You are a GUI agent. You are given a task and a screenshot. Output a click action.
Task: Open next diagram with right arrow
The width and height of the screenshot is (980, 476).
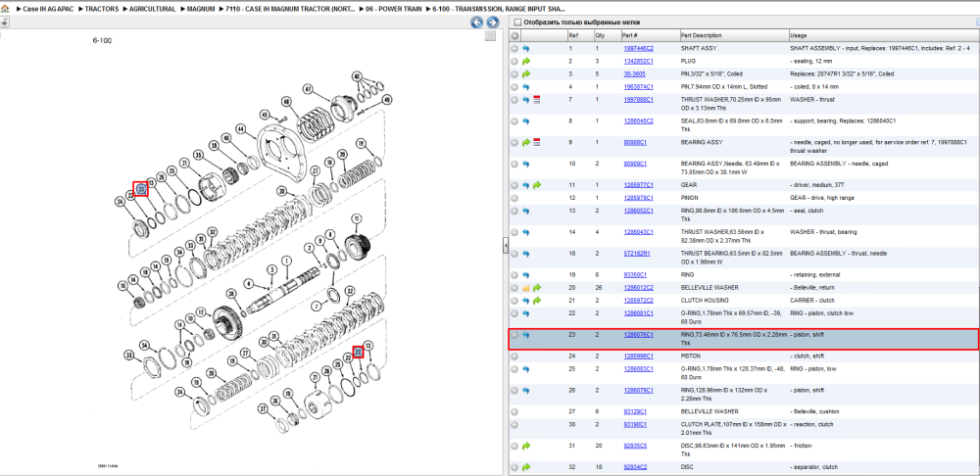[x=493, y=24]
